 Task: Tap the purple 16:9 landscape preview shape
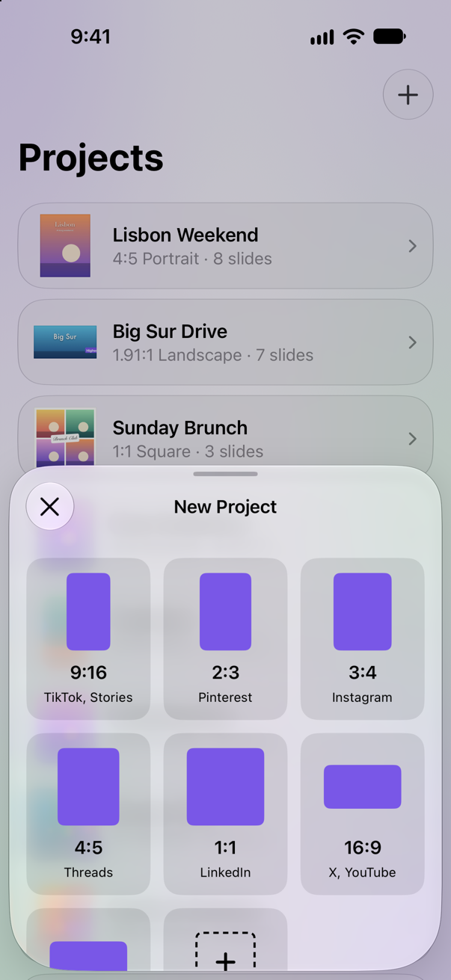coord(362,786)
